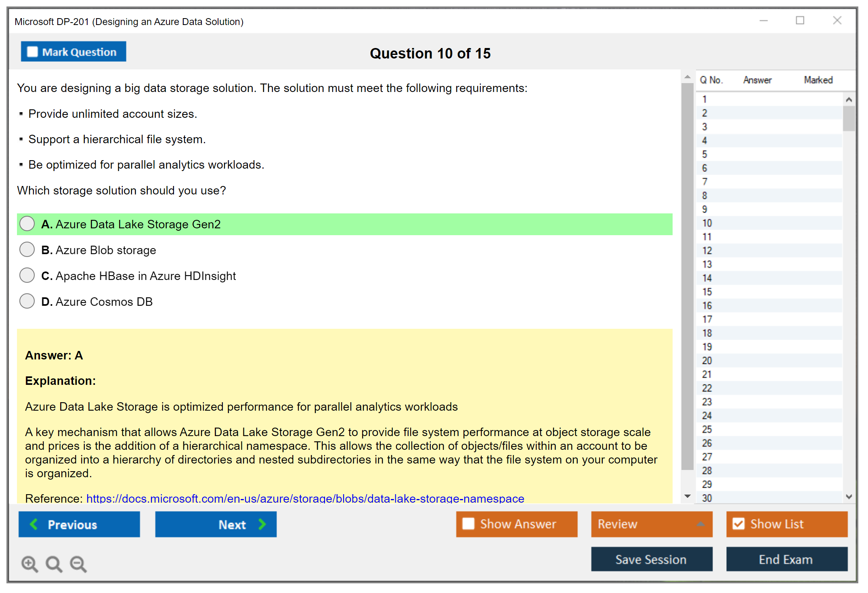Click the zoom out magnifier icon
868x593 pixels.
tap(78, 564)
